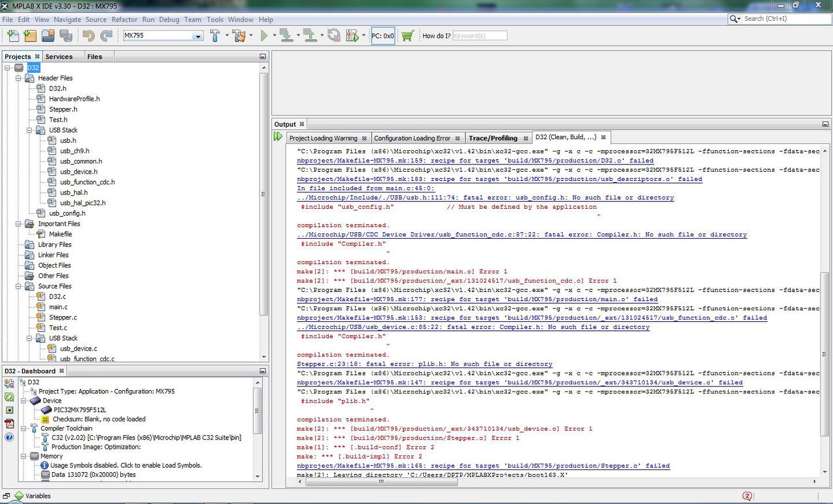Screen dimensions: 833x504
Task: Click the Open Project folder icon
Action: (x=48, y=36)
